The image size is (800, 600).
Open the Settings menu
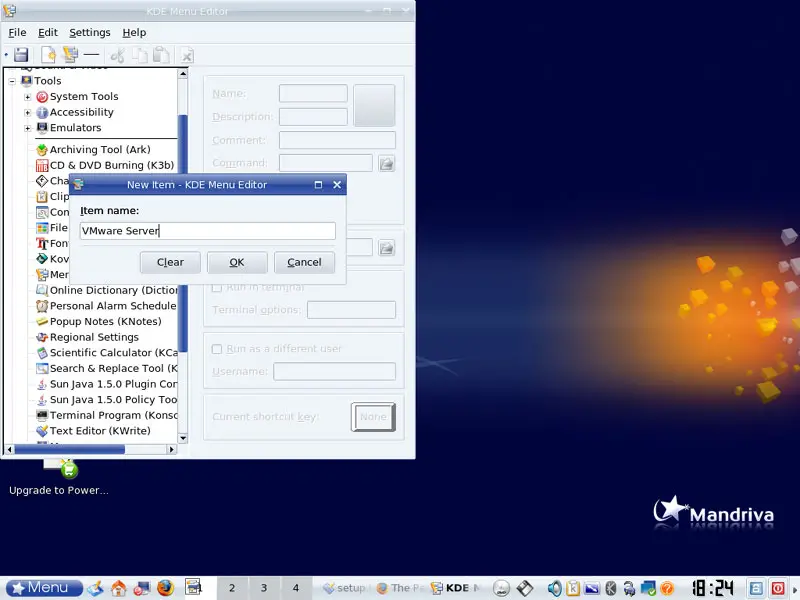(x=89, y=33)
